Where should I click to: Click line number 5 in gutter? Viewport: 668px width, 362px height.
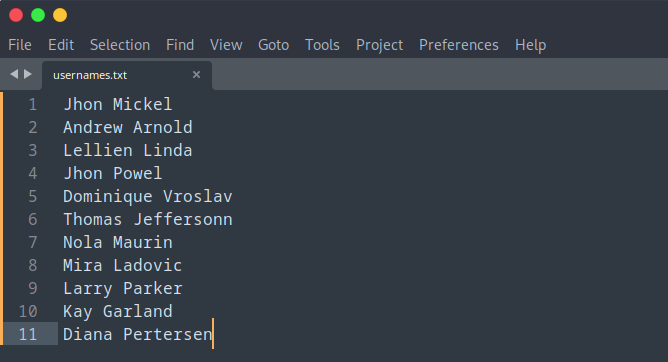click(x=33, y=196)
